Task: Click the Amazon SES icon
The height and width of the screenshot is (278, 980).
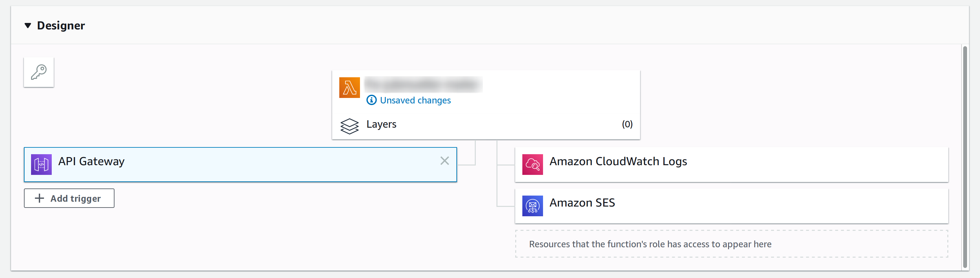Action: (532, 206)
